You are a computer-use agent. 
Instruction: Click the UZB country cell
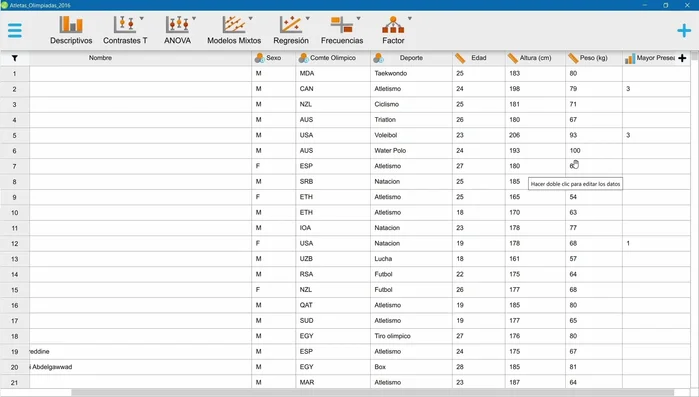point(333,259)
